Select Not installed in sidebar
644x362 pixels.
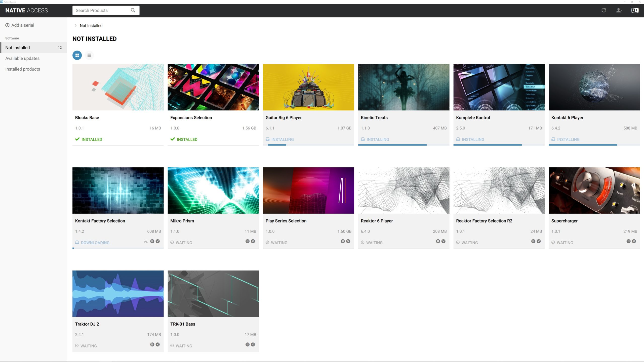click(33, 48)
